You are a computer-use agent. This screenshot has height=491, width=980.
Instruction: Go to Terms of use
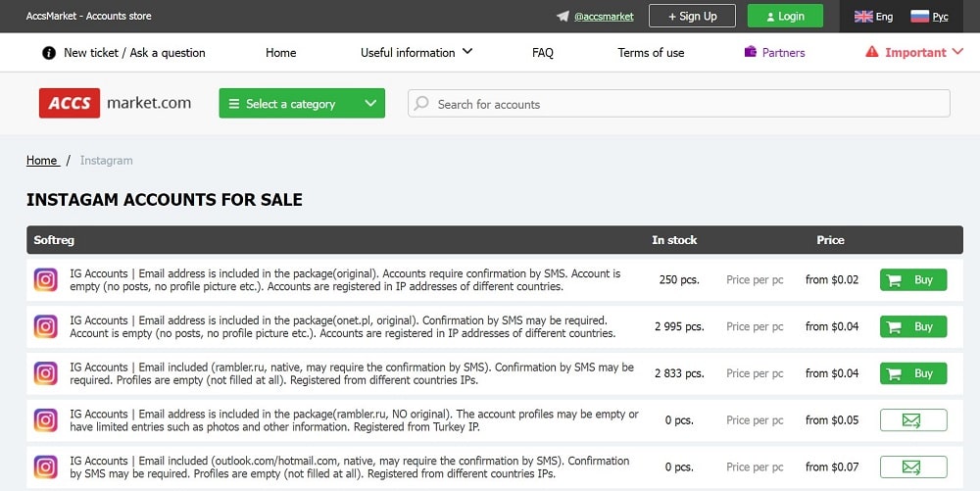pyautogui.click(x=651, y=53)
